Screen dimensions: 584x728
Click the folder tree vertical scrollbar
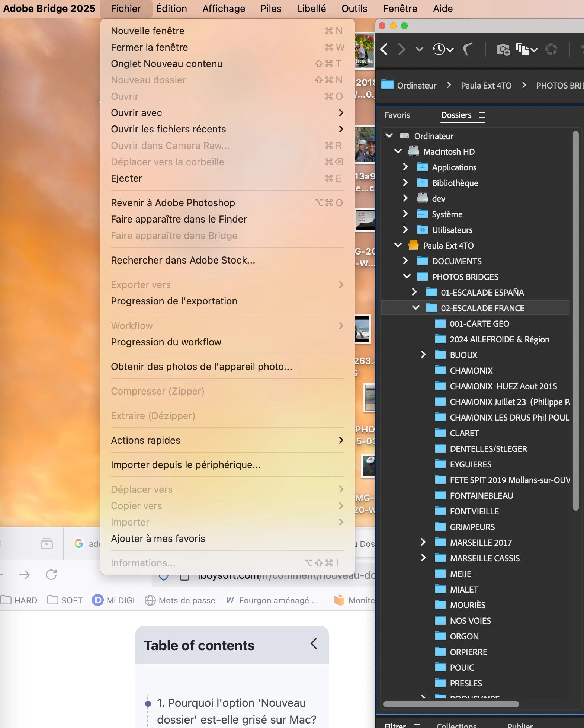pyautogui.click(x=576, y=321)
